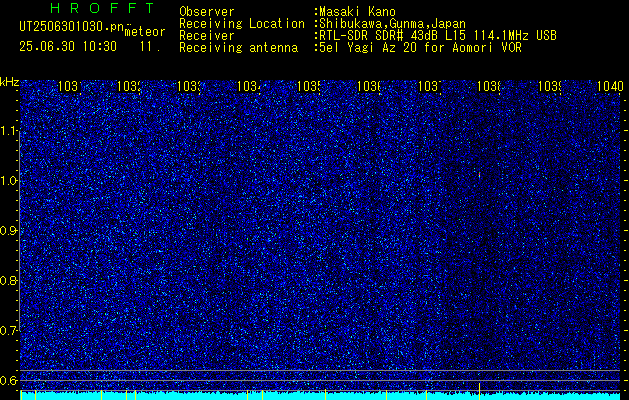Screen dimensions: 629x400
Task: Click the 1.0 frequency axis label
Action: 9,181
